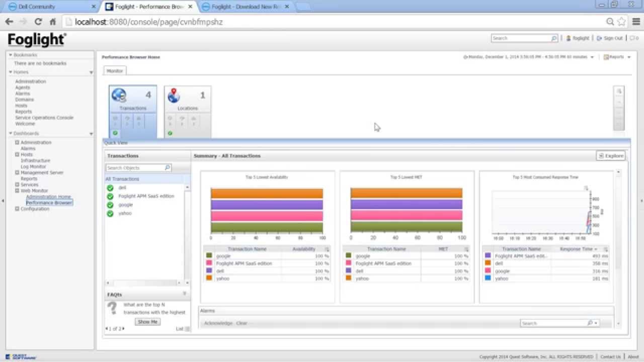Screen dimensions: 644x362
Task: Click the magnifier in the Search Objects box
Action: tap(168, 167)
